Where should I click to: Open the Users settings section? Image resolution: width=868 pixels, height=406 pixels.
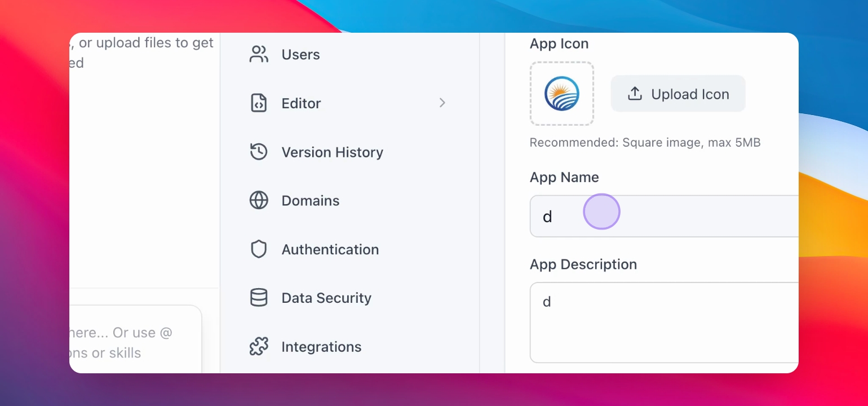coord(301,55)
